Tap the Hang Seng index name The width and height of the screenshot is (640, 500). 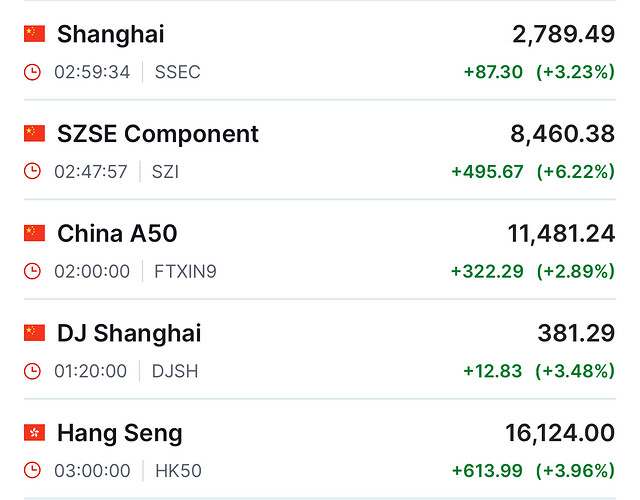pyautogui.click(x=120, y=433)
